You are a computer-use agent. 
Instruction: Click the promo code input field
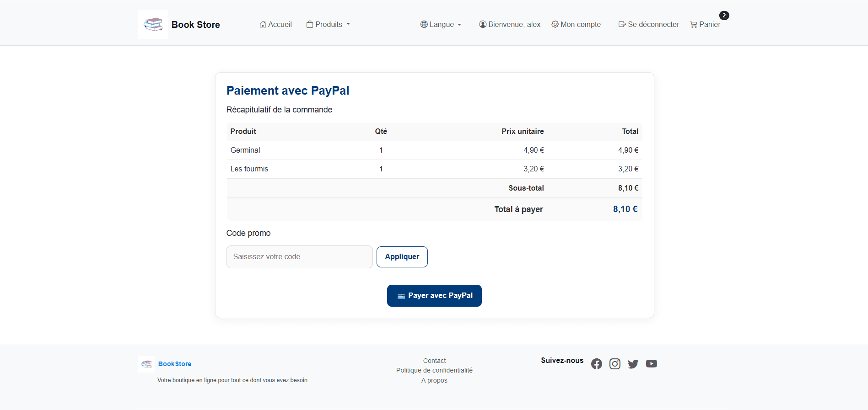tap(300, 257)
